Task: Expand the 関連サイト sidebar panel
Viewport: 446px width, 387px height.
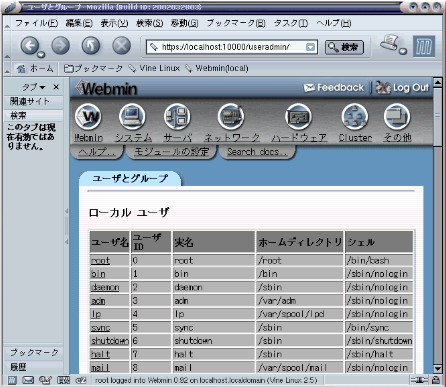Action: pos(33,101)
